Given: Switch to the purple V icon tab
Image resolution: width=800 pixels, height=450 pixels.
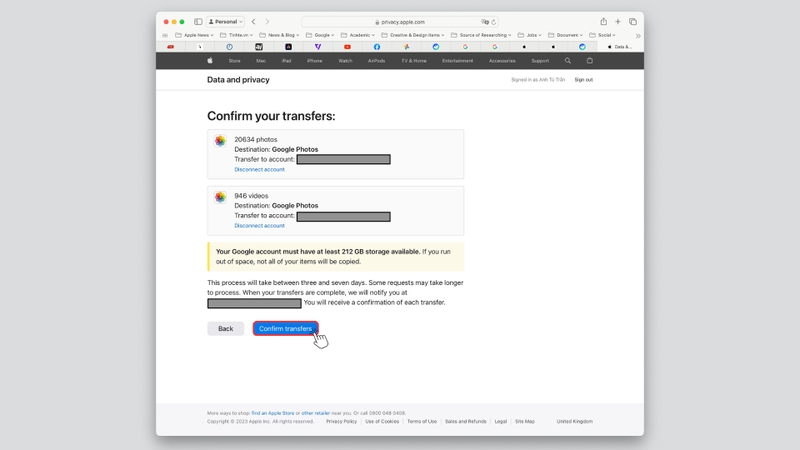Looking at the screenshot, I should [x=318, y=47].
